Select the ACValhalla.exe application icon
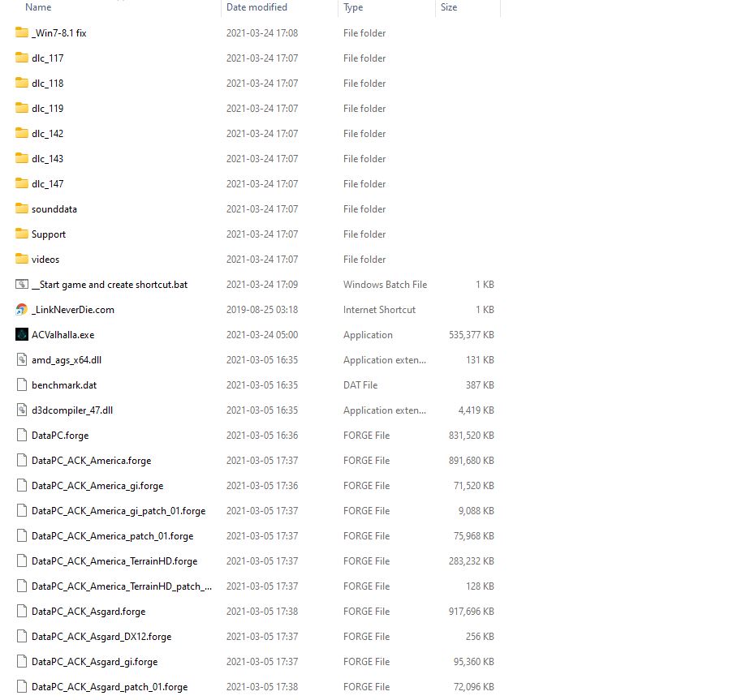Image resolution: width=737 pixels, height=700 pixels. point(22,335)
